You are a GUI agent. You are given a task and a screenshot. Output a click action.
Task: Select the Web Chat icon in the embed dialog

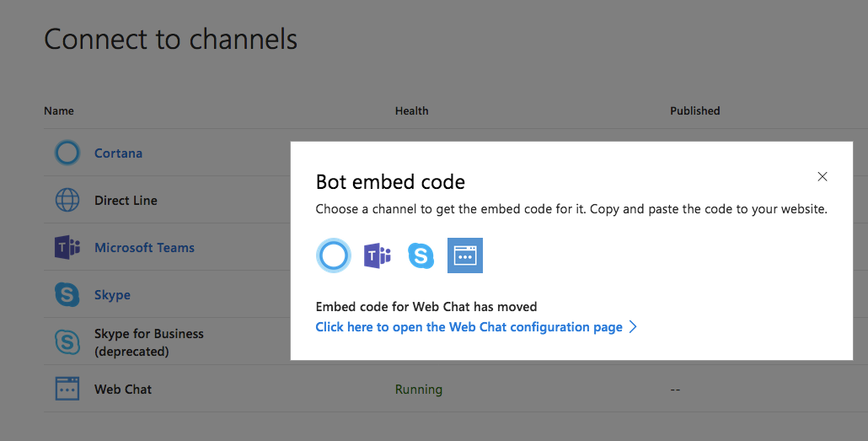pos(465,255)
